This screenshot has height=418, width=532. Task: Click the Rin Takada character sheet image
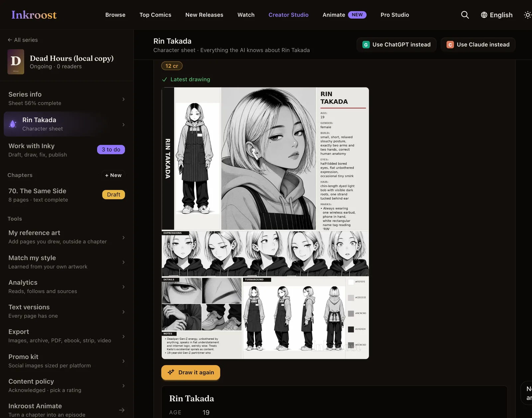(x=265, y=223)
